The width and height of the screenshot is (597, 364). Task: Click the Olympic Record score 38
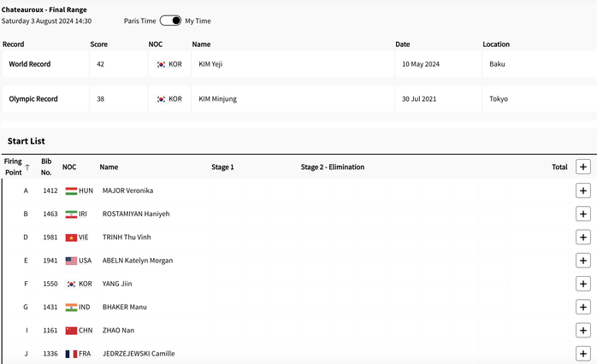(100, 99)
